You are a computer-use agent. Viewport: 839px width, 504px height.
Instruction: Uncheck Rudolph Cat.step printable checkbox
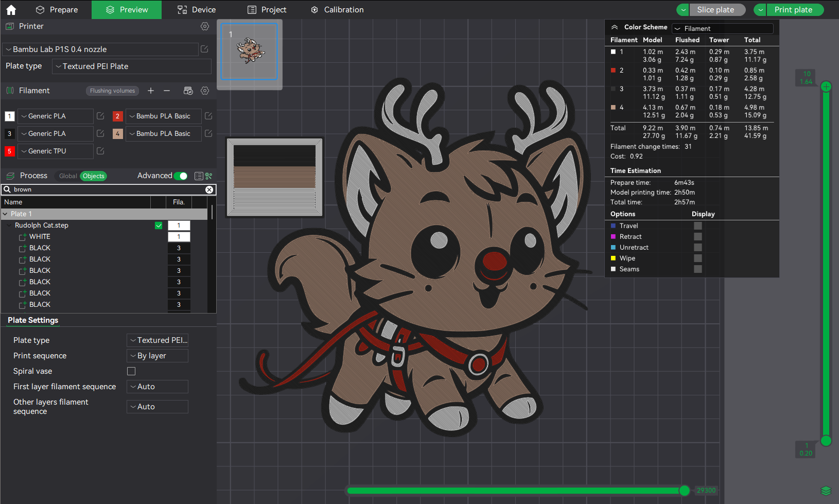click(159, 225)
